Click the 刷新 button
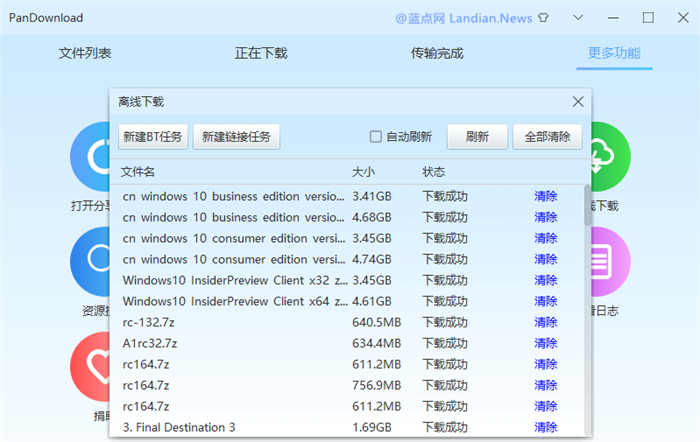Viewport: 700px width, 442px height. 475,137
